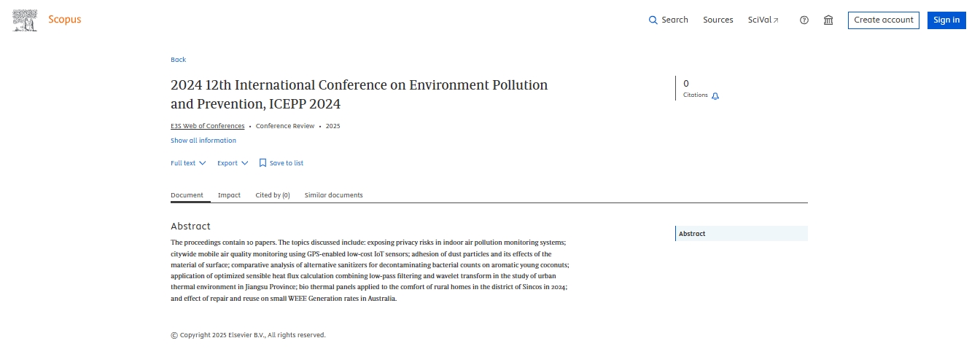Click the institution building icon

pos(828,20)
